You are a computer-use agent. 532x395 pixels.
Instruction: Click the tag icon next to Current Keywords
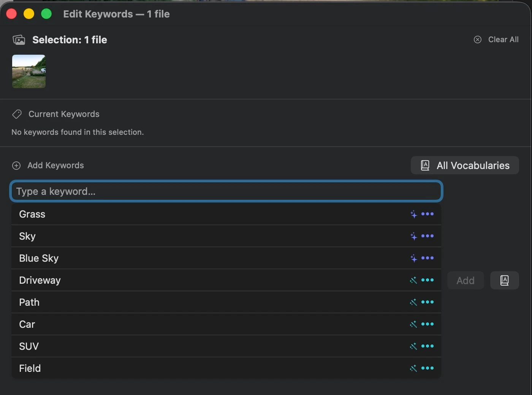tap(17, 114)
